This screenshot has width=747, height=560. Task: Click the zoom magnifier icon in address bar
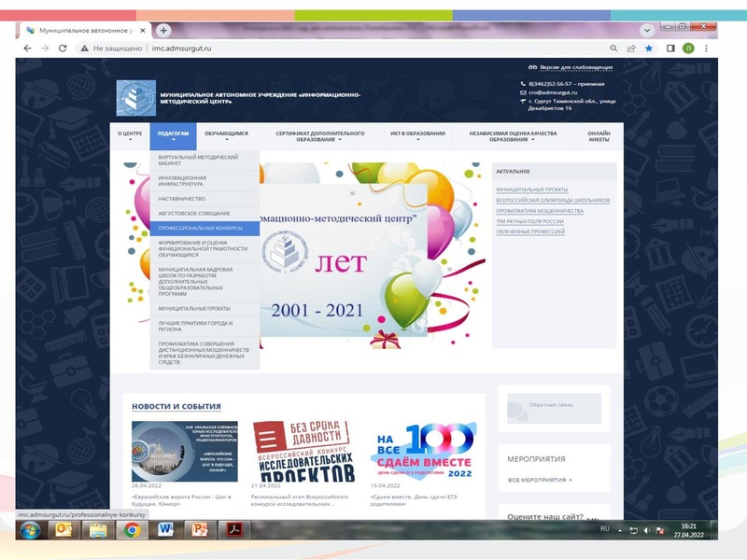(613, 49)
